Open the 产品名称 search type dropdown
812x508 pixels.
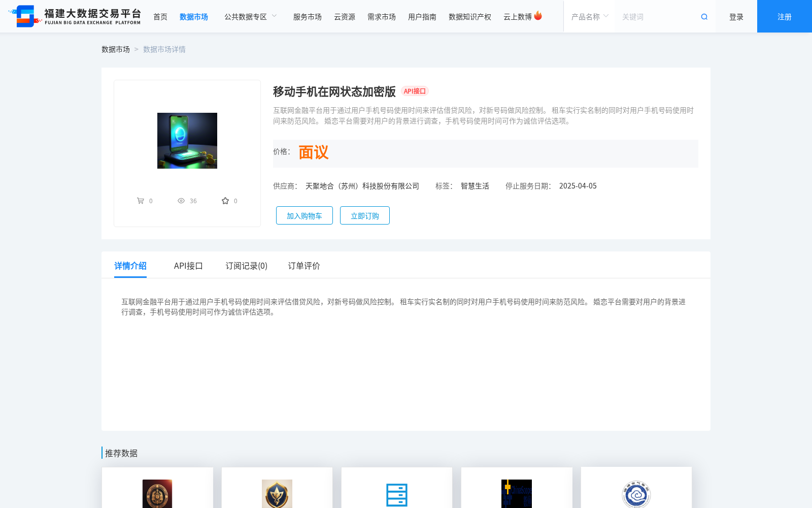[x=590, y=17]
